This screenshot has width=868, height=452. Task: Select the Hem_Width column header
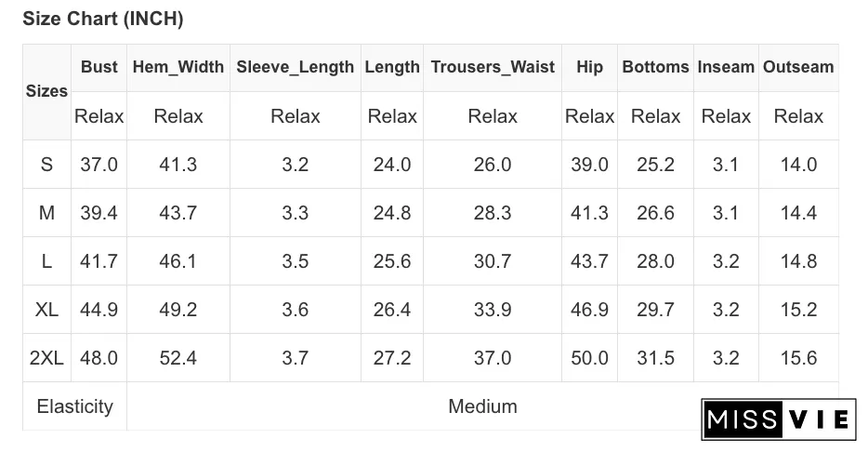point(178,67)
